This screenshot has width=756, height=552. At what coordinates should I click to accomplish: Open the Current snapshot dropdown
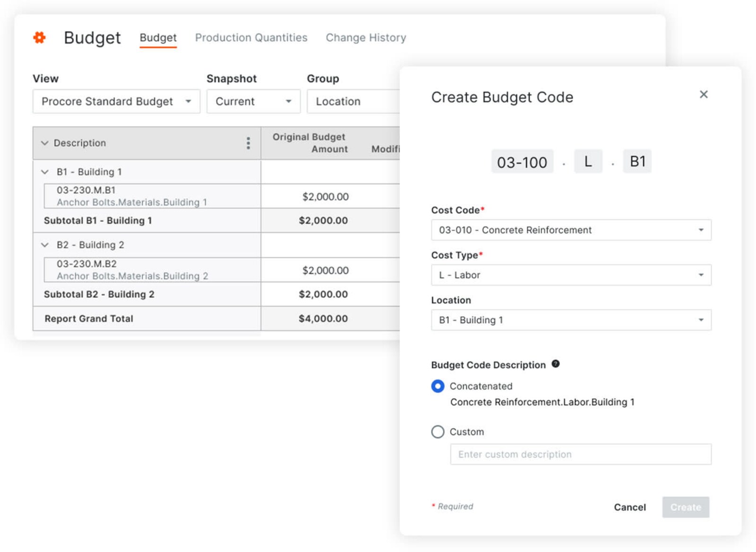[x=253, y=102]
